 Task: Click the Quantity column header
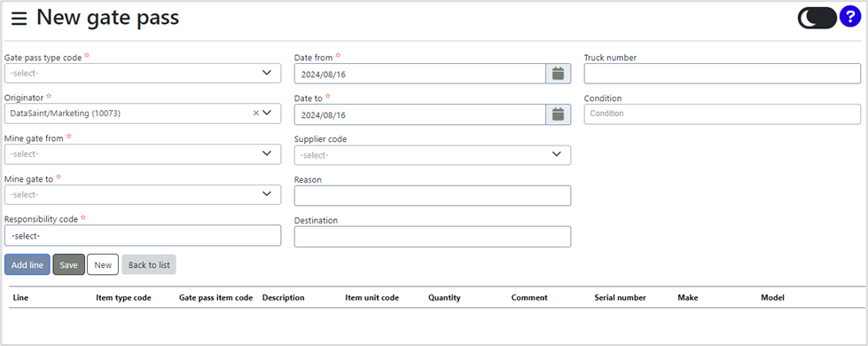click(x=444, y=297)
